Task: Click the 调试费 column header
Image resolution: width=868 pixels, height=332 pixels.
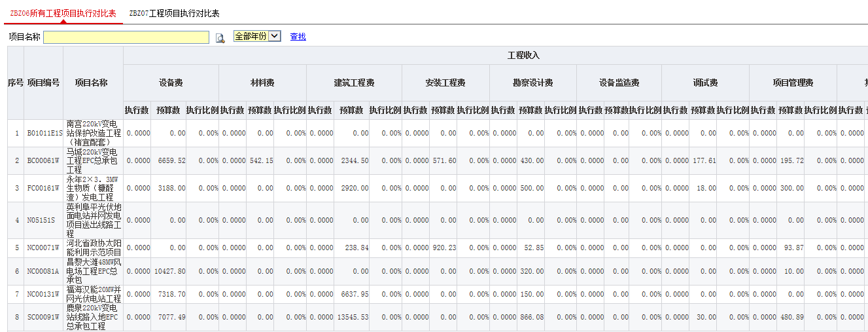Action: [705, 83]
